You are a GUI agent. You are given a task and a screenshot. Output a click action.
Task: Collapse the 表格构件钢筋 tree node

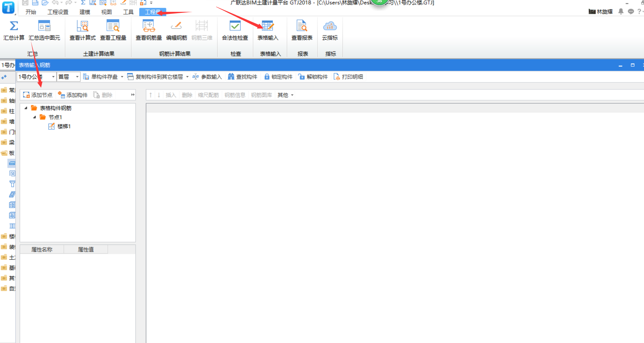(26, 108)
